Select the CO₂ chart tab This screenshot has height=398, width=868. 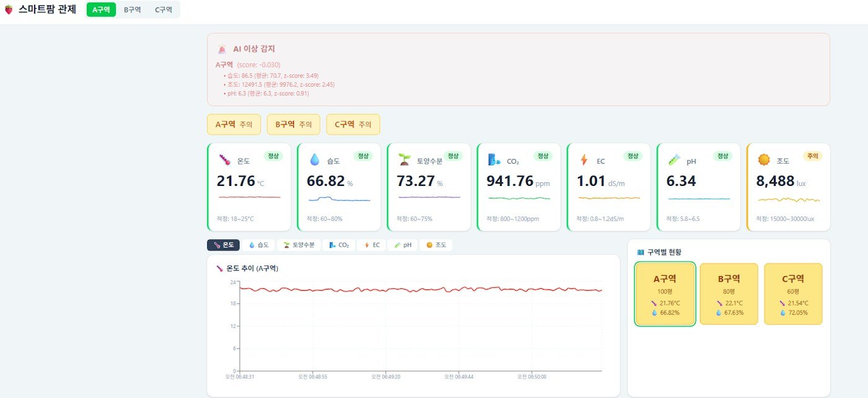coord(339,245)
